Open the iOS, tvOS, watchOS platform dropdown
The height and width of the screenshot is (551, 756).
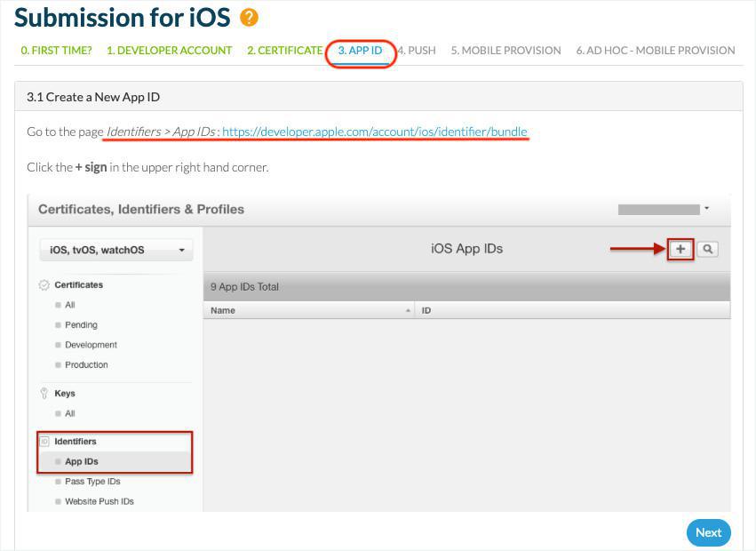[117, 250]
